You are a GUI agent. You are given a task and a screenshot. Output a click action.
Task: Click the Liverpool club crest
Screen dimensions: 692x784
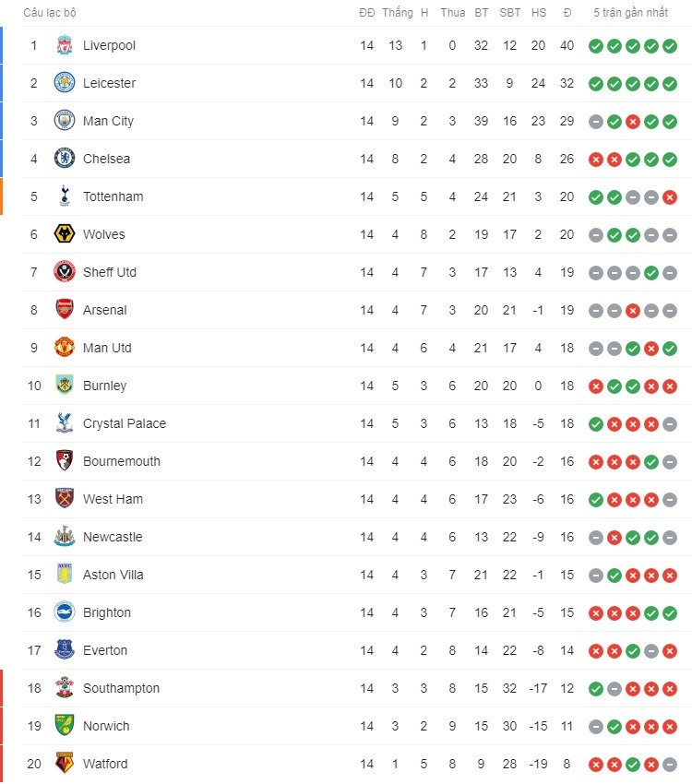pos(64,45)
